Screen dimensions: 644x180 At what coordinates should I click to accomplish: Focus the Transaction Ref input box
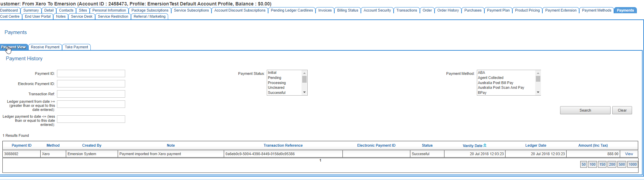tap(91, 94)
